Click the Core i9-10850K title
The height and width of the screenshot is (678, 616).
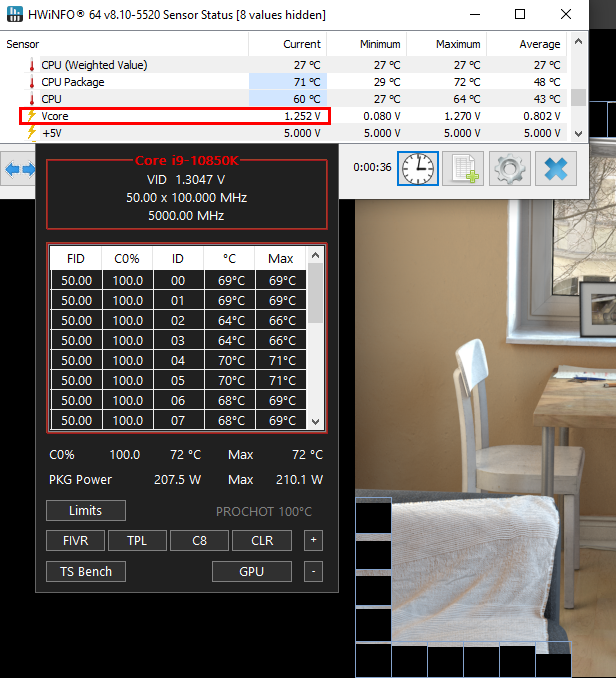(187, 160)
